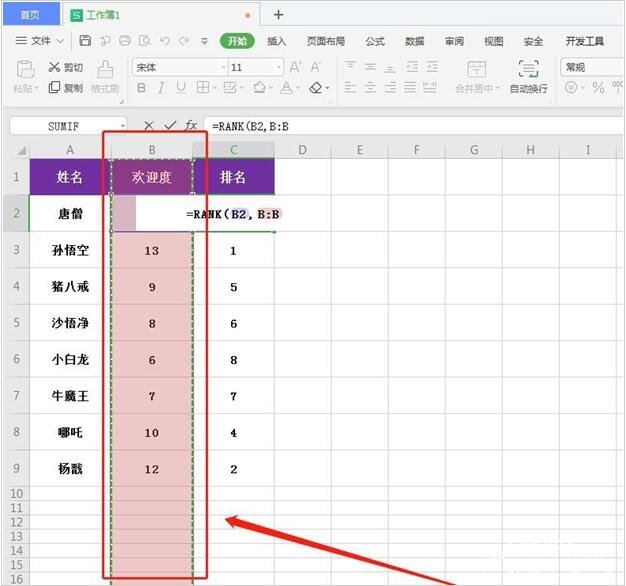Expand quick access toolbar customize arrow
Image resolution: width=626 pixels, height=586 pixels.
[204, 41]
